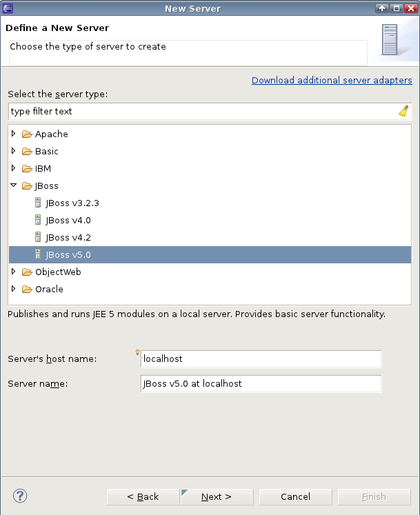Open the help question mark icon
The width and height of the screenshot is (420, 515).
pos(20,496)
